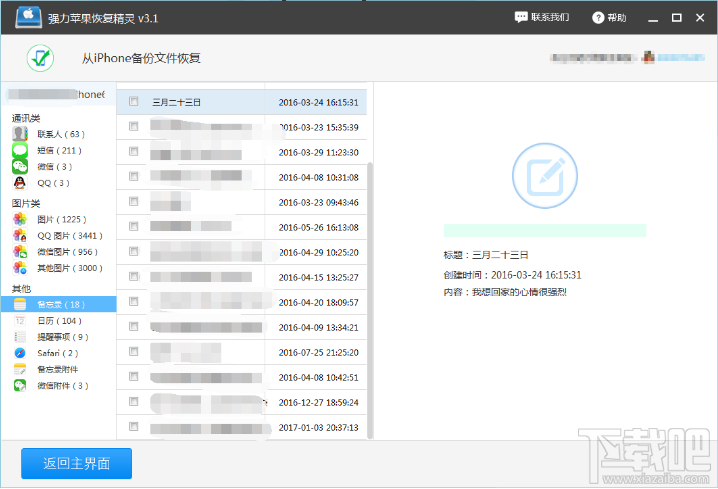
Task: Check the 2016-12-27 18:59:24 row checkbox
Action: point(134,402)
